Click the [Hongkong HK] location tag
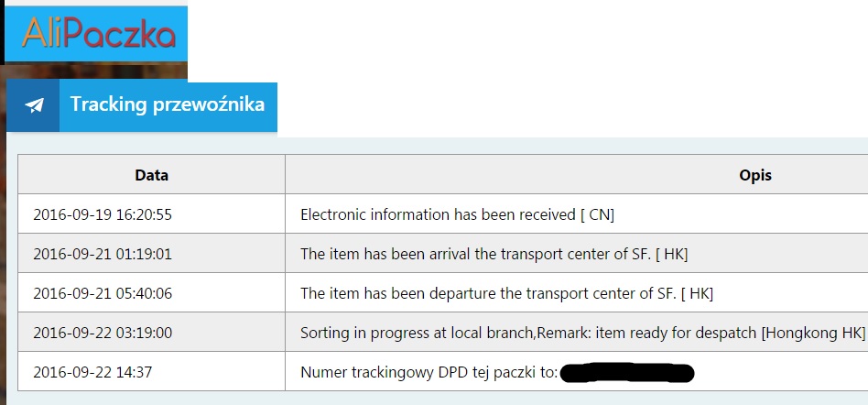 pyautogui.click(x=813, y=334)
